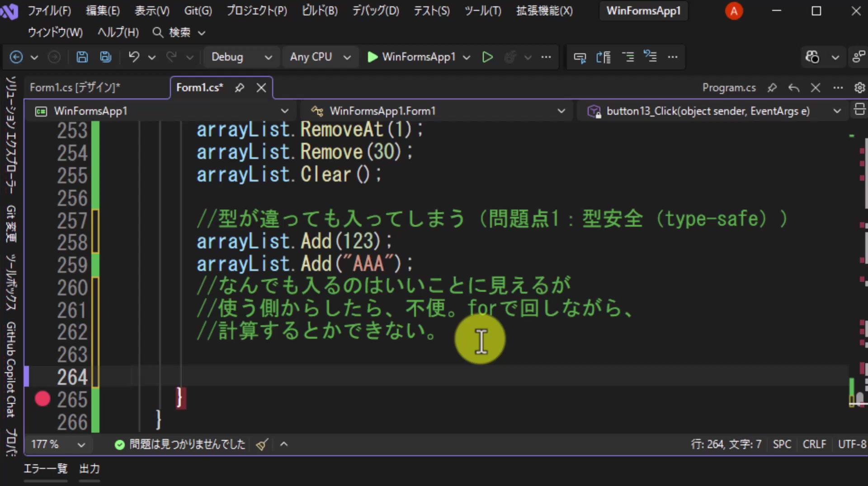Open the Any CPU platform dropdown
Viewport: 868px width, 486px height.
click(320, 57)
